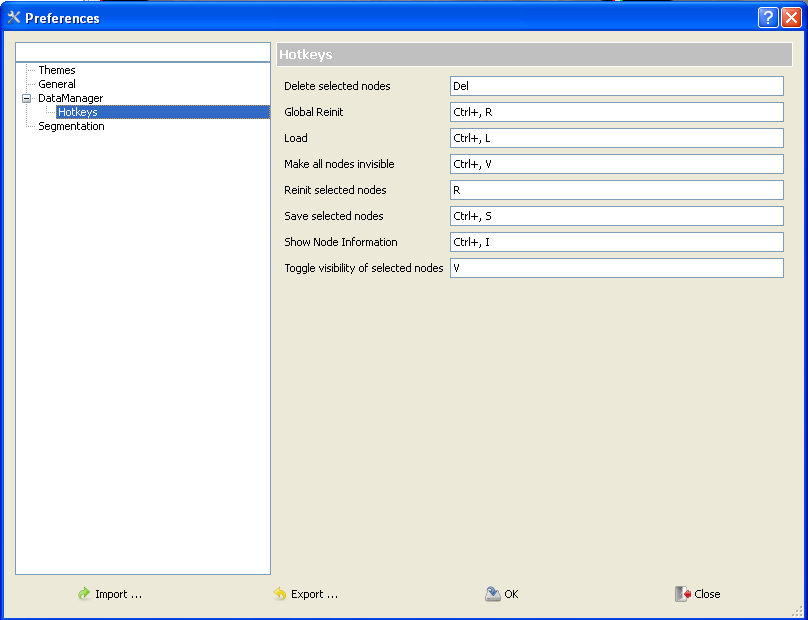Collapse the DataManager tree node
The width and height of the screenshot is (808, 620).
27,98
